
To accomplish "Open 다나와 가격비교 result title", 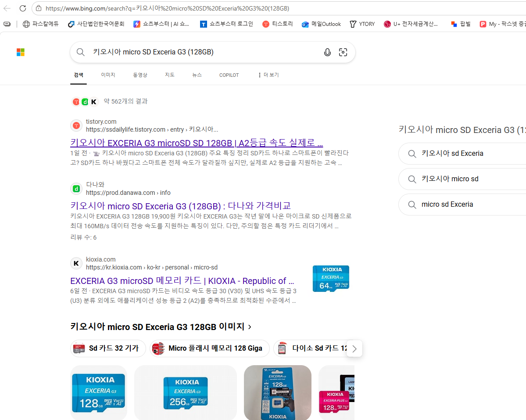I will pos(180,206).
